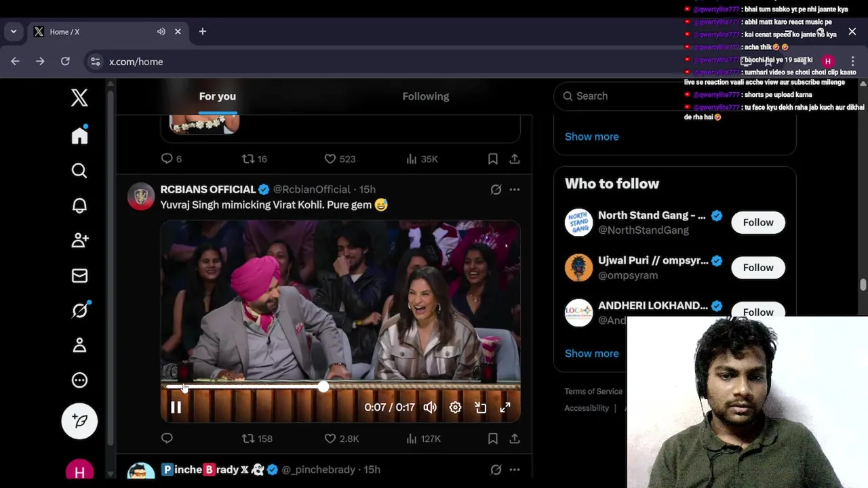Repost the post with 16 reposts
The width and height of the screenshot is (868, 488).
tap(255, 159)
